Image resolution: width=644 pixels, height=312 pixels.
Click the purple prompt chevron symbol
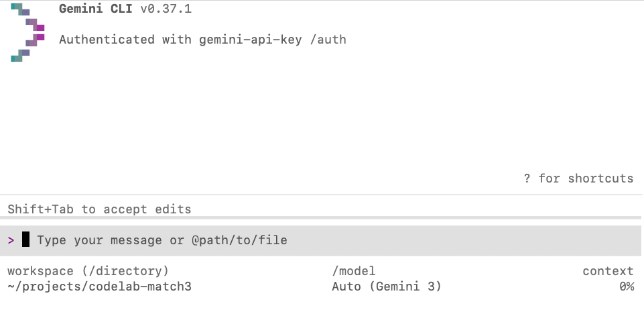coord(11,240)
